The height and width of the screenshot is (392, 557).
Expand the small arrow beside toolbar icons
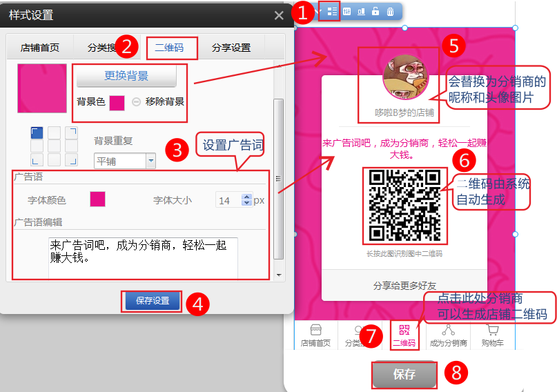tap(318, 12)
